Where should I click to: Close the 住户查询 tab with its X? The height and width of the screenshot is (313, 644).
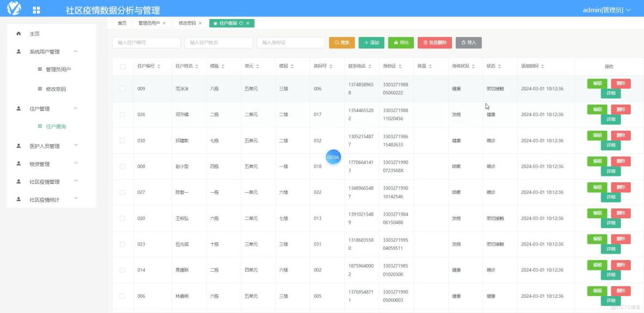click(247, 23)
